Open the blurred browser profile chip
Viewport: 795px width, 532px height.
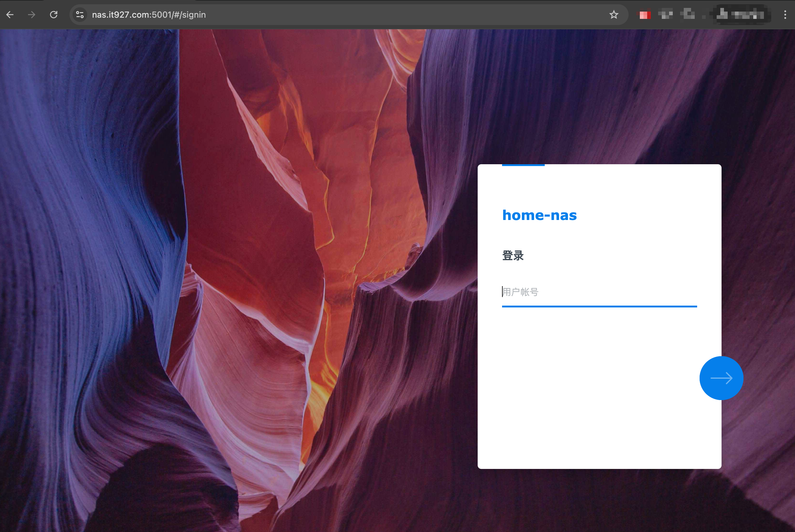[742, 15]
